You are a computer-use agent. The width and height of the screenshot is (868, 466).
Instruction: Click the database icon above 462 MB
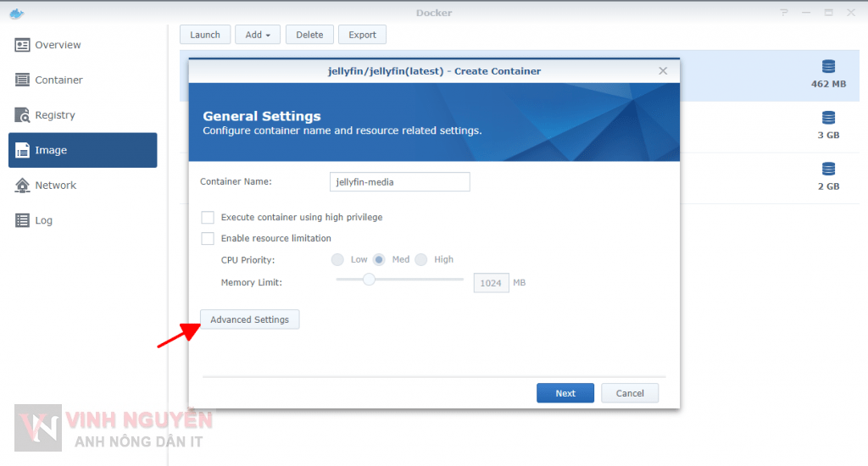coord(828,67)
